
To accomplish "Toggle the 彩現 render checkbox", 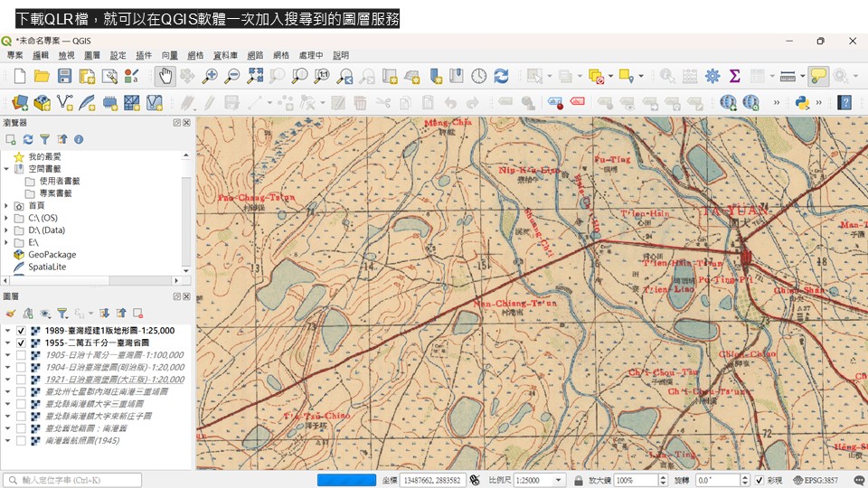I will click(760, 481).
